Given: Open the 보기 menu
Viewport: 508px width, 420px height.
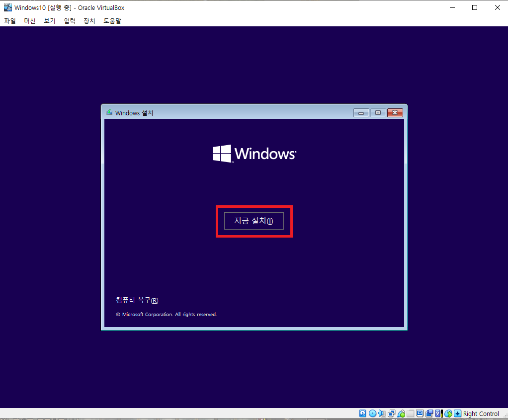Looking at the screenshot, I should (50, 21).
